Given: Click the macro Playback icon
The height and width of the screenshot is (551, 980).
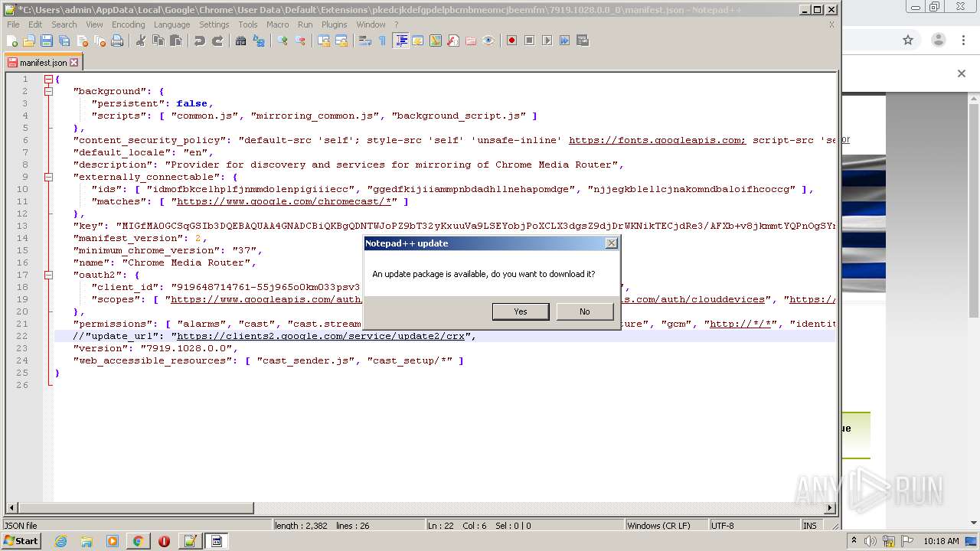Looking at the screenshot, I should [x=547, y=41].
